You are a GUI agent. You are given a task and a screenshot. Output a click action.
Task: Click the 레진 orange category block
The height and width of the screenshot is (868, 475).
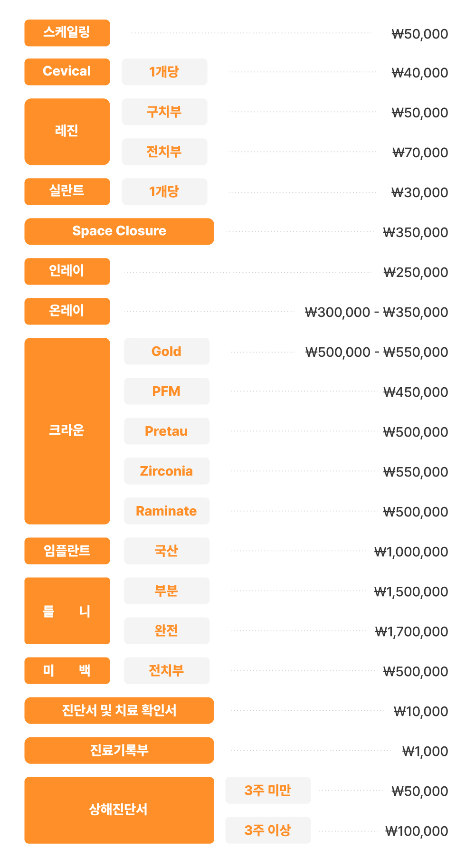point(67,132)
